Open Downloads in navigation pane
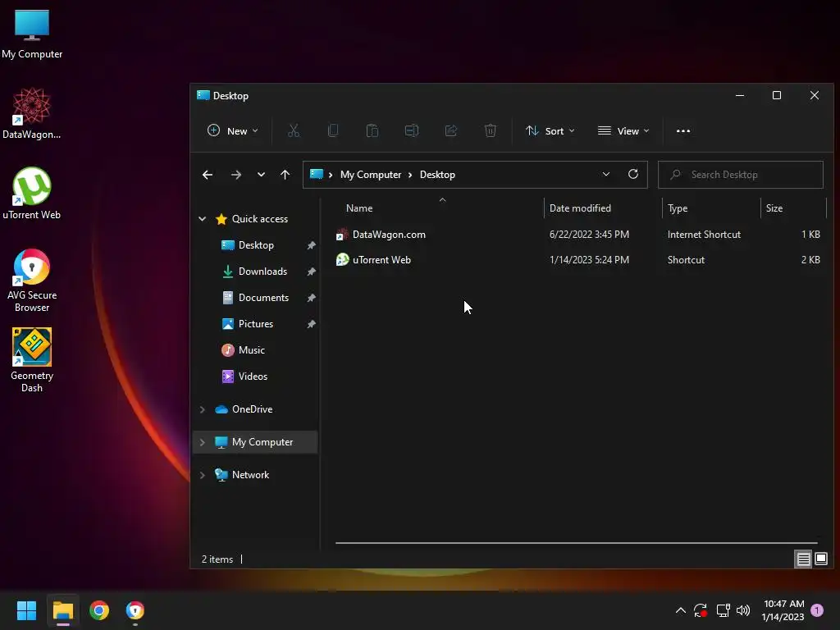The width and height of the screenshot is (840, 630). click(262, 271)
